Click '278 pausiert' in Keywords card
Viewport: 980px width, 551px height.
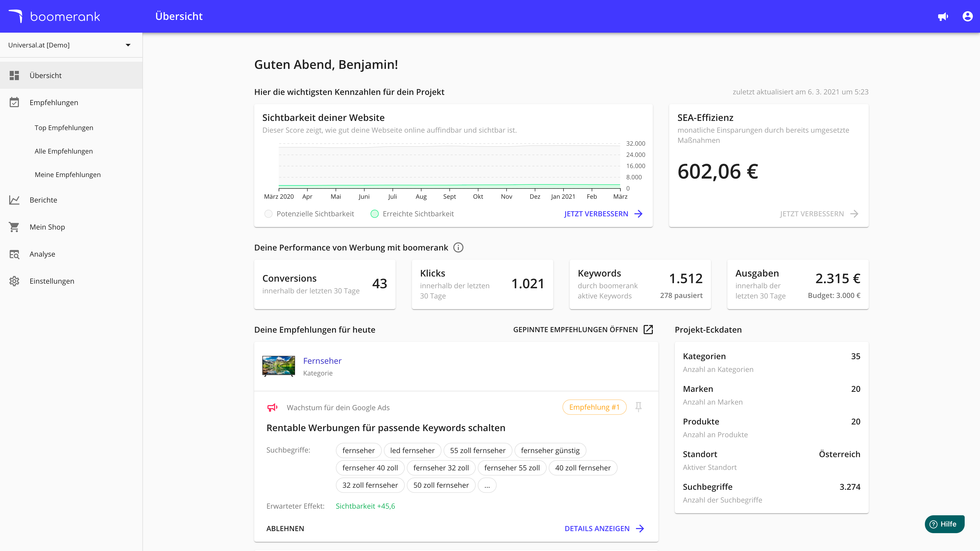pos(681,295)
